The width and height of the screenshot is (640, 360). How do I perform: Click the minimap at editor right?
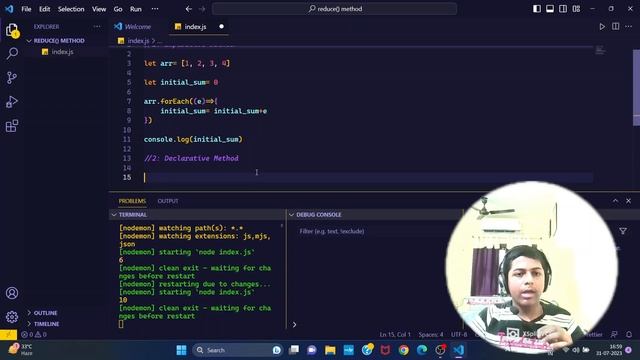[x=600, y=51]
